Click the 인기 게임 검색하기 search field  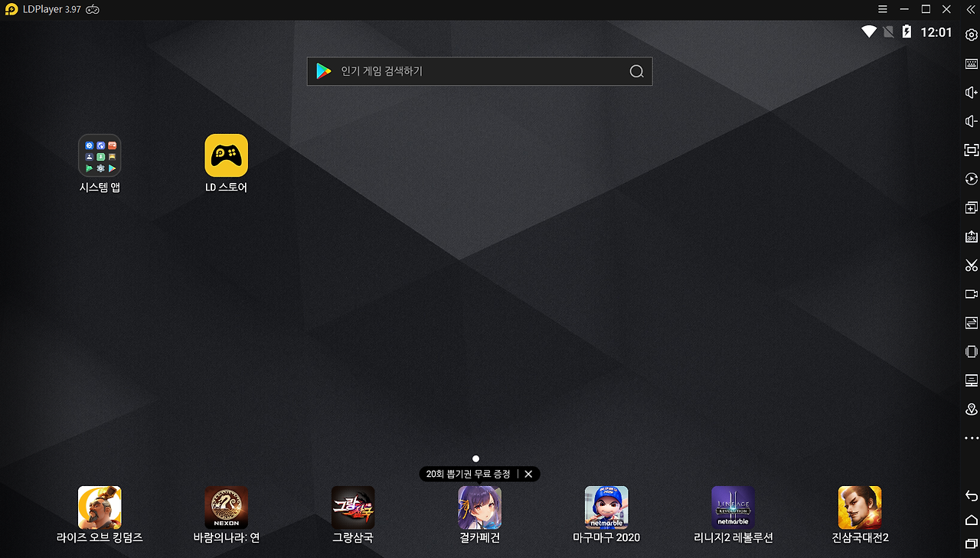(479, 71)
